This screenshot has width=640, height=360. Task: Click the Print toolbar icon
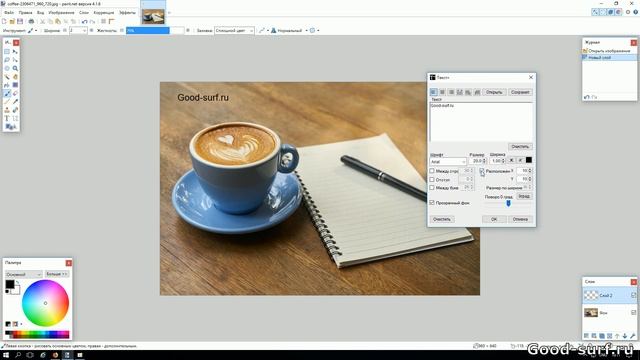point(31,21)
